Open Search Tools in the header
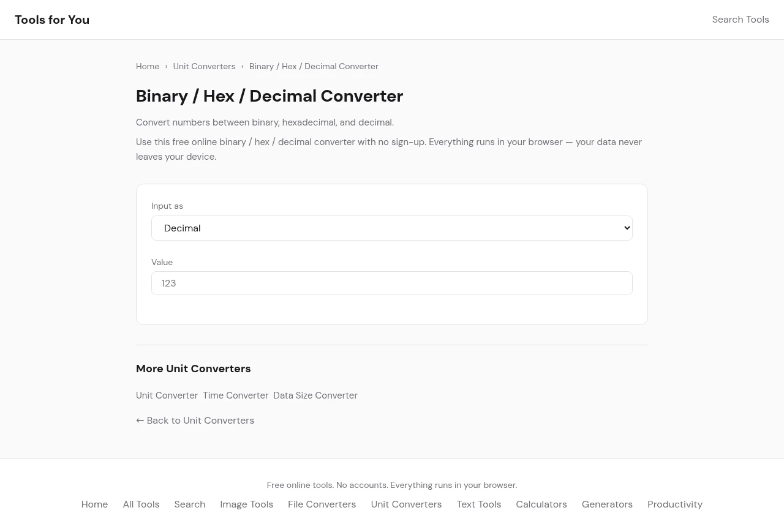 [740, 20]
